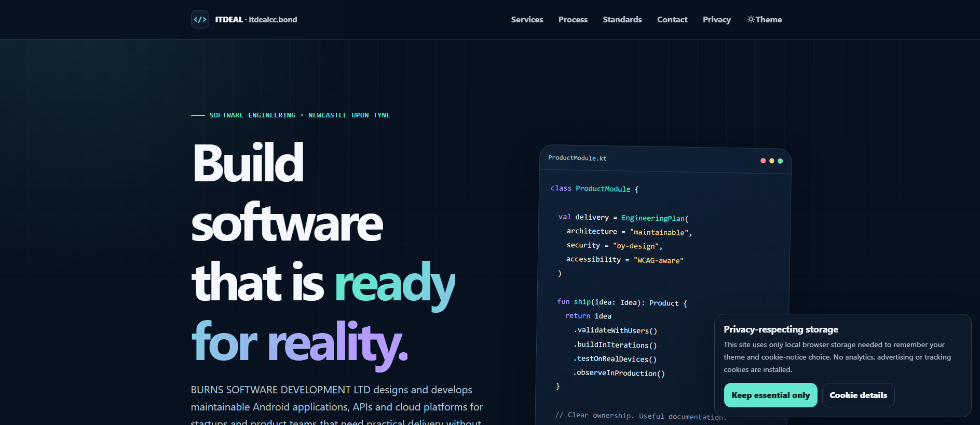Click the architecture = "maintainable" line
This screenshot has height=425, width=980.
629,232
